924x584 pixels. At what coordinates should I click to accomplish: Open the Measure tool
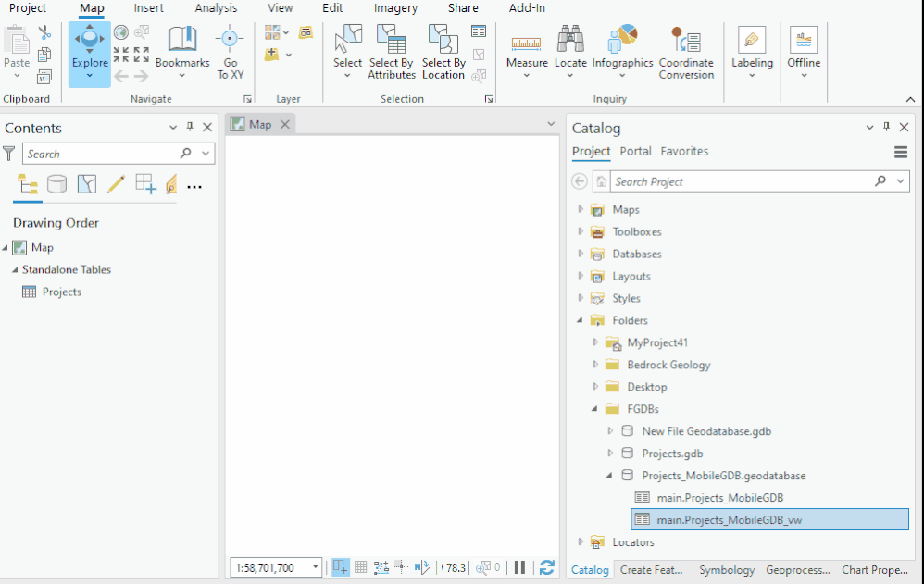[527, 52]
